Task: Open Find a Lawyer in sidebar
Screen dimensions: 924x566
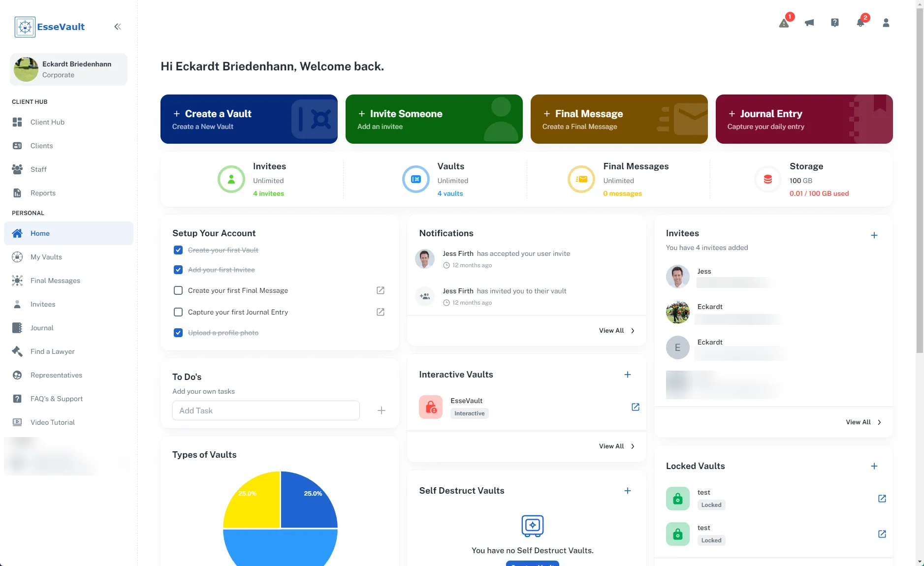Action: click(68, 351)
